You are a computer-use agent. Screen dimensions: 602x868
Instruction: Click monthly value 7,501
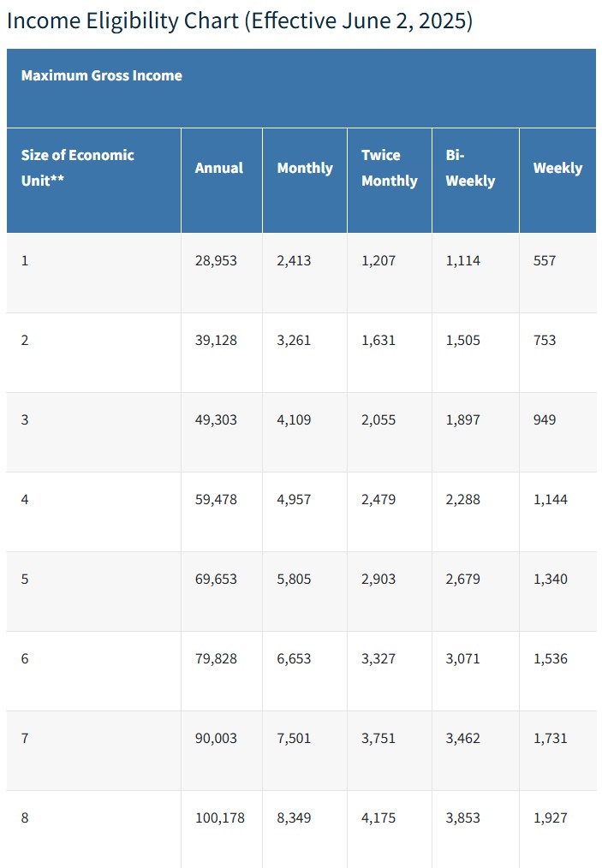(294, 738)
